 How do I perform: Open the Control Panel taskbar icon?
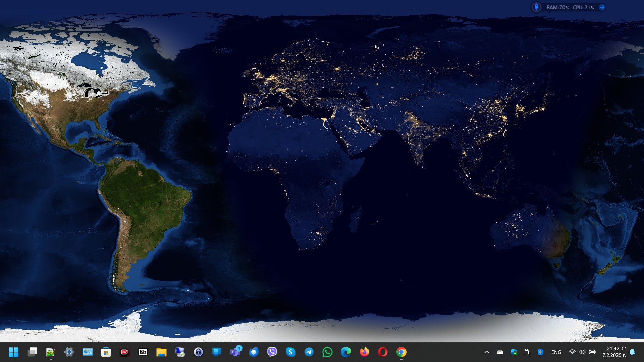tap(88, 352)
